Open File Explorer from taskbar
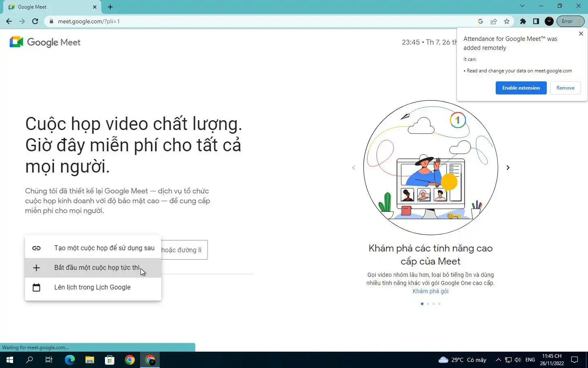Screen dimensions: 588x368 90,360
